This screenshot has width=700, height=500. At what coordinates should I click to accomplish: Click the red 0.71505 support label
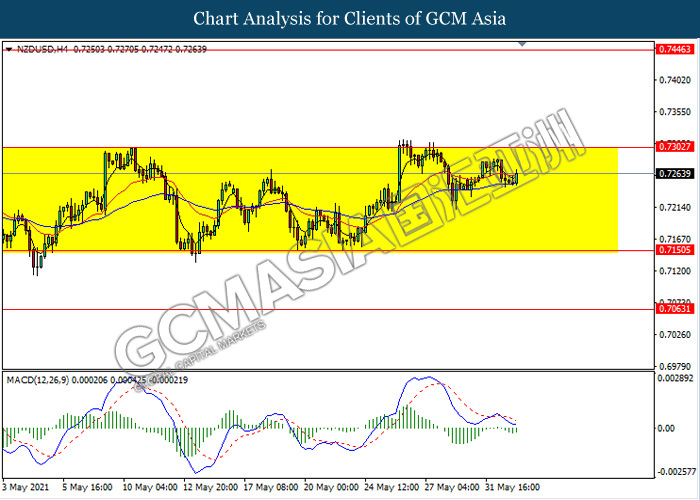pyautogui.click(x=675, y=250)
